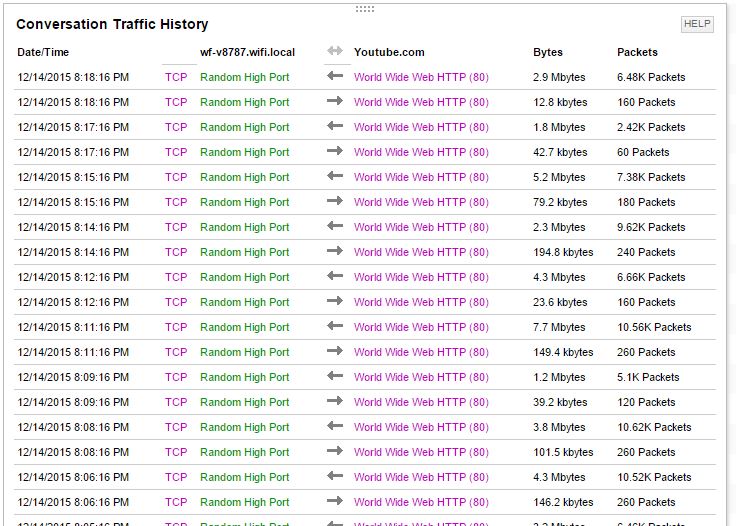Click the HELP button
Screen dimensions: 736x526
pos(697,24)
